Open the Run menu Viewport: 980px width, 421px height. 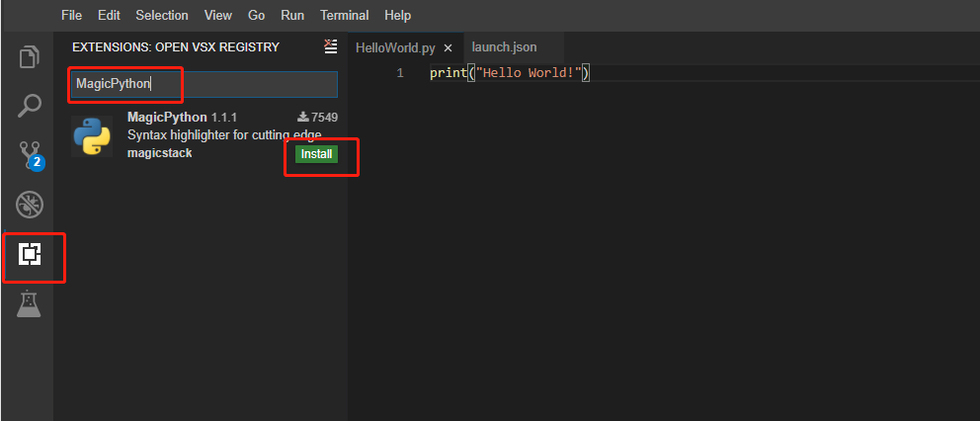coord(292,15)
